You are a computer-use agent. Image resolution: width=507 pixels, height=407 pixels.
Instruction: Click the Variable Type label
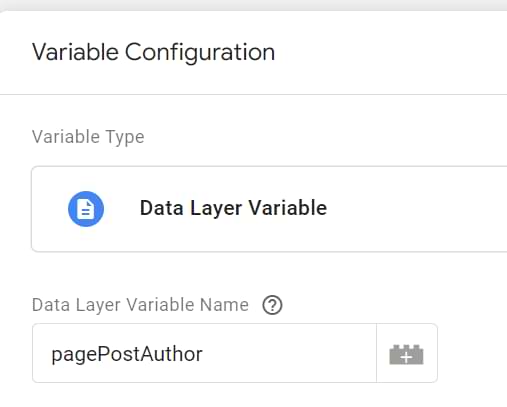88,137
